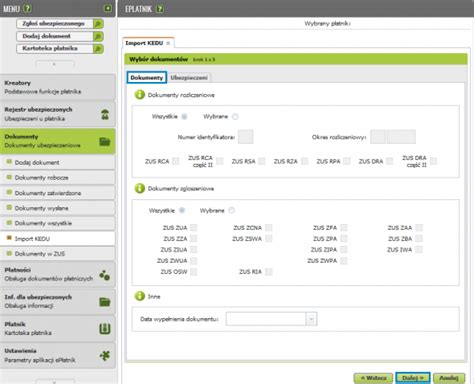Click Okres rozliczeniowy year field
This screenshot has width=474, height=384.
401,137
